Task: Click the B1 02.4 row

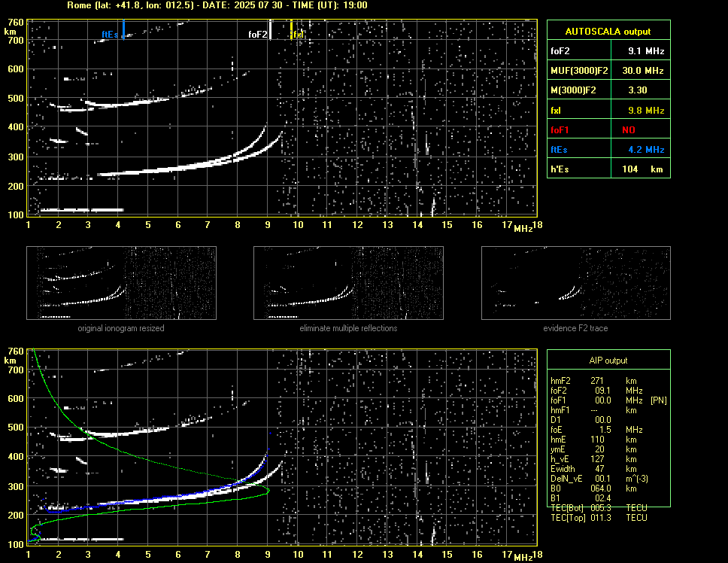Action: pos(581,498)
